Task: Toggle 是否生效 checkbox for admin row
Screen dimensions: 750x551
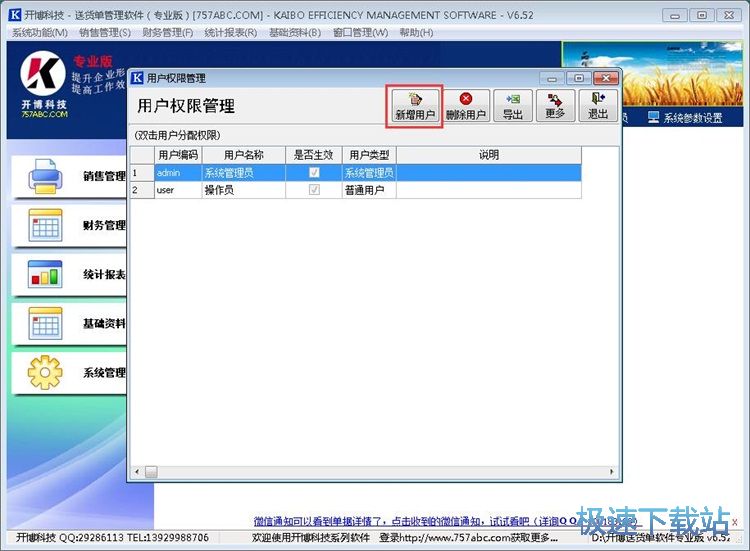Action: (314, 173)
